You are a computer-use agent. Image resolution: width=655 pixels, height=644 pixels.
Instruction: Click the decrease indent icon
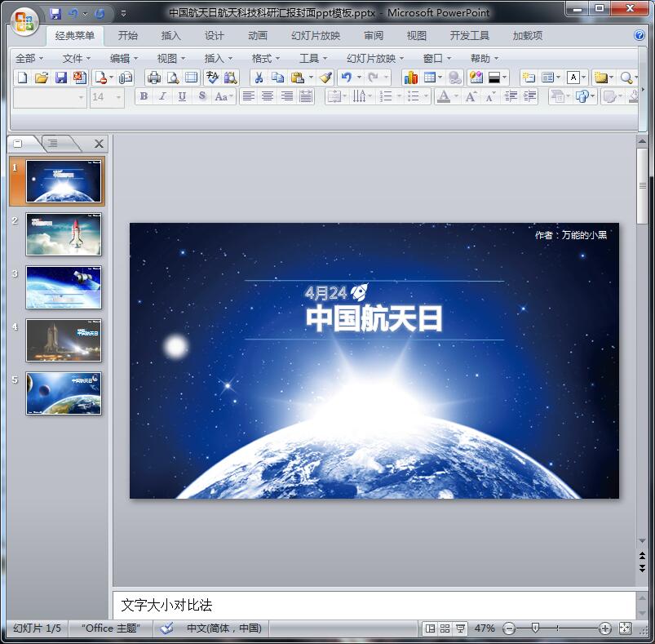click(511, 97)
